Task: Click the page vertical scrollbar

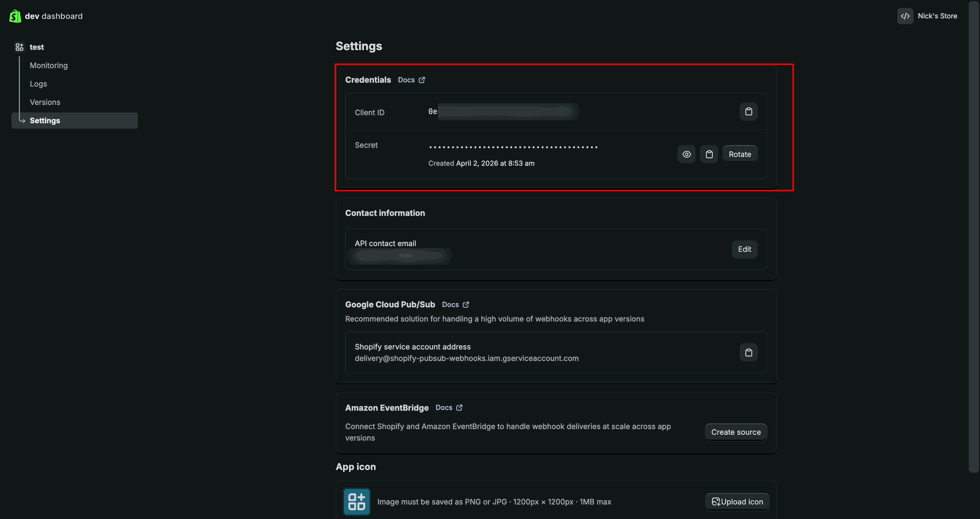Action: click(x=974, y=237)
